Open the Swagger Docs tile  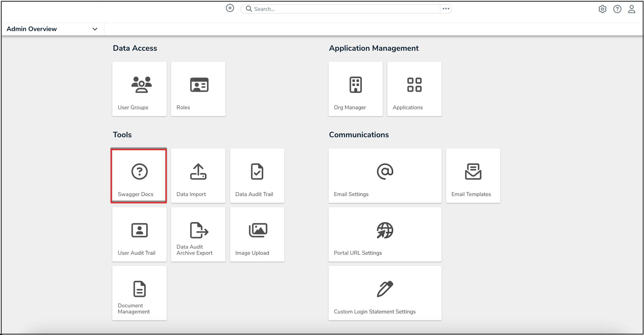point(139,176)
